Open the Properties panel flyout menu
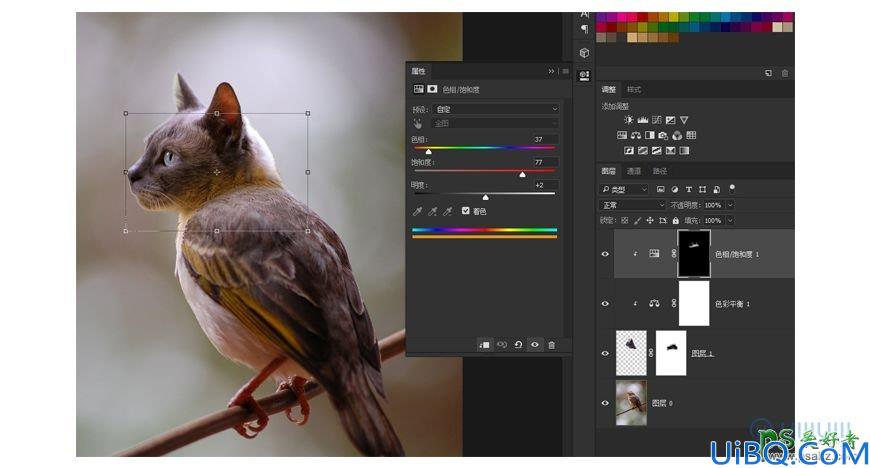Image resolution: width=870 pixels, height=468 pixels. pyautogui.click(x=565, y=71)
